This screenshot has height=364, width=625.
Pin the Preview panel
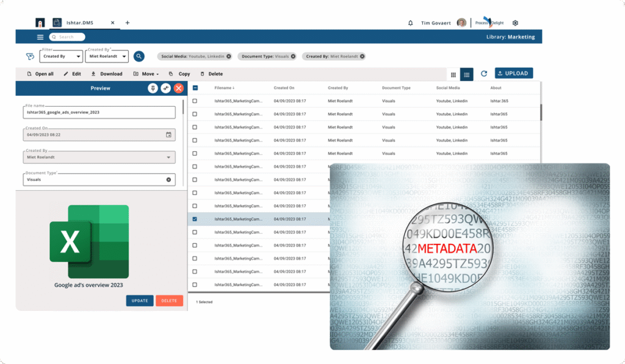(x=153, y=88)
